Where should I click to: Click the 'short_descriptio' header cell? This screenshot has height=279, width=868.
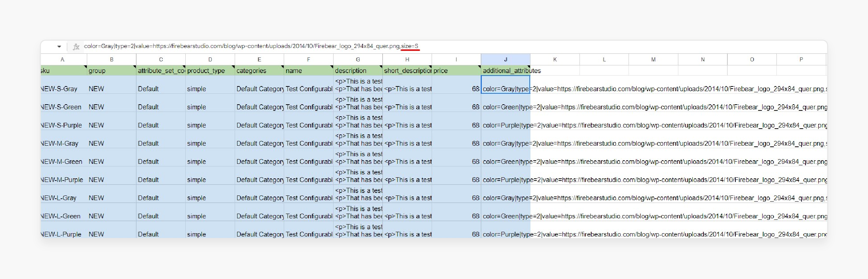click(407, 70)
